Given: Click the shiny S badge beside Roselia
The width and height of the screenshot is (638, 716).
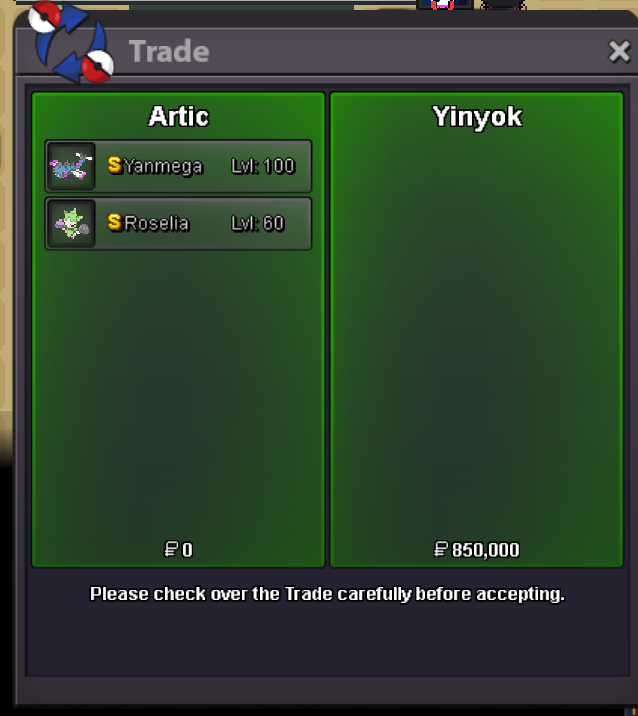Looking at the screenshot, I should coord(115,222).
